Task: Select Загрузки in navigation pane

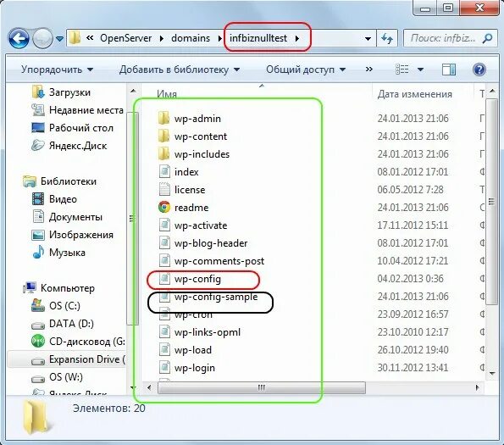Action: point(69,92)
